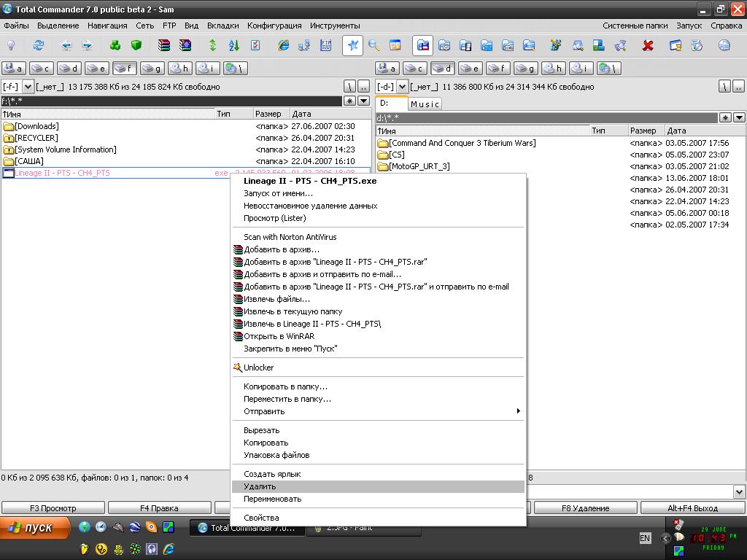747x560 pixels.
Task: Switch right panel to CD drive h
Action: 553,69
